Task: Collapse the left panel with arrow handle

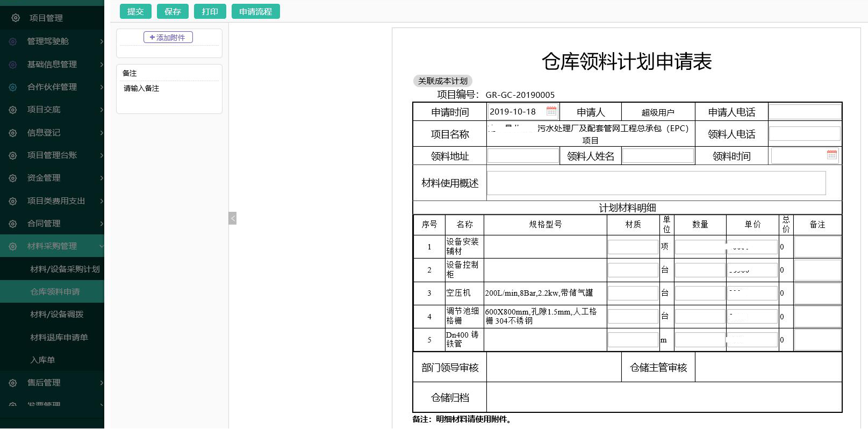Action: click(232, 218)
